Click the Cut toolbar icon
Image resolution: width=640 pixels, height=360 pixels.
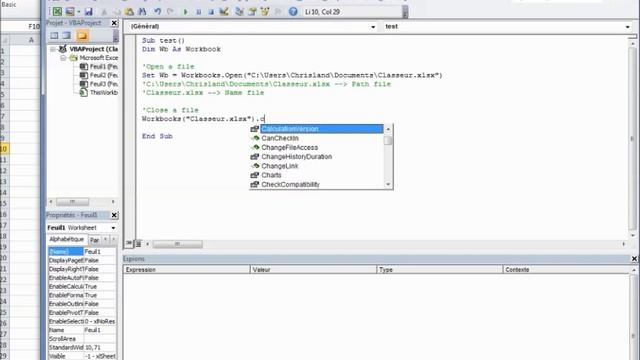pos(104,12)
